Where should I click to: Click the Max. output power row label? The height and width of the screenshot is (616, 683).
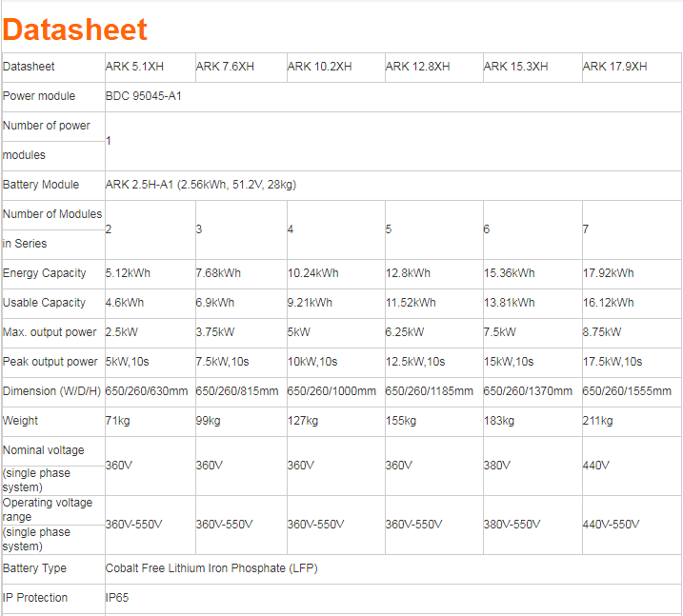pyautogui.click(x=50, y=332)
